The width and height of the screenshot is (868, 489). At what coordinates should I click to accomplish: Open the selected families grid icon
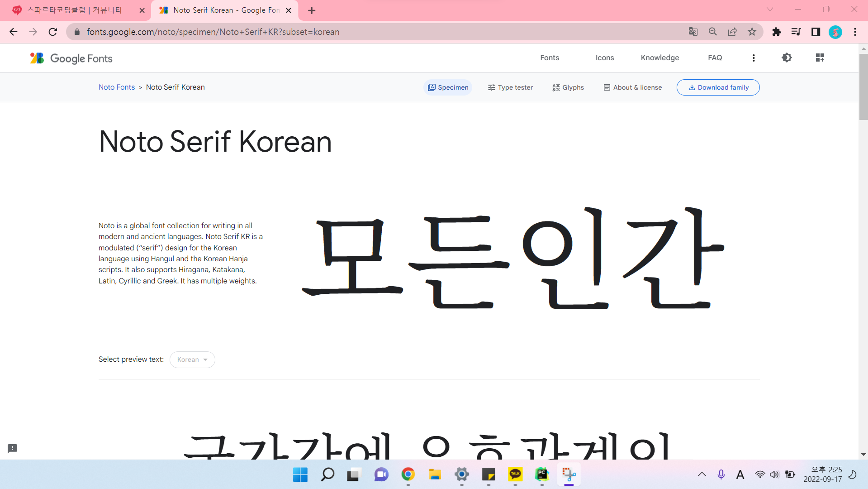820,58
